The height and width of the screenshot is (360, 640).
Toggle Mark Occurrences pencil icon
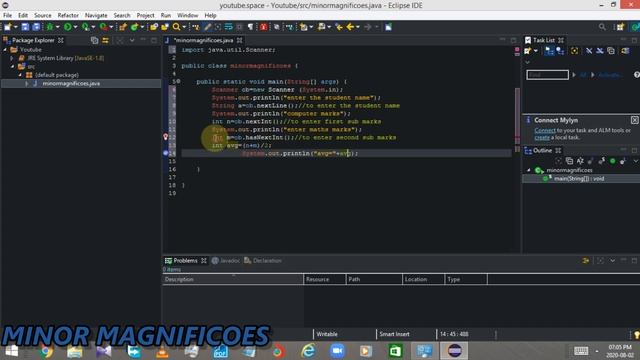click(x=207, y=27)
